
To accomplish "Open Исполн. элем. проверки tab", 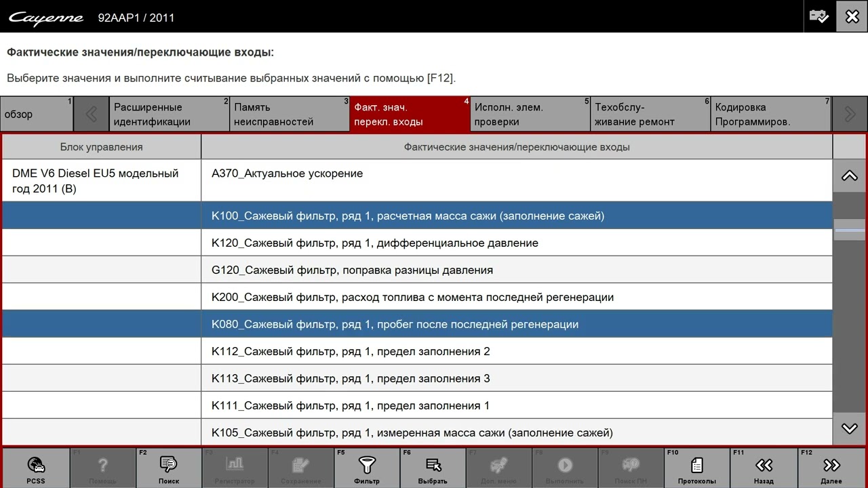I will pyautogui.click(x=530, y=114).
